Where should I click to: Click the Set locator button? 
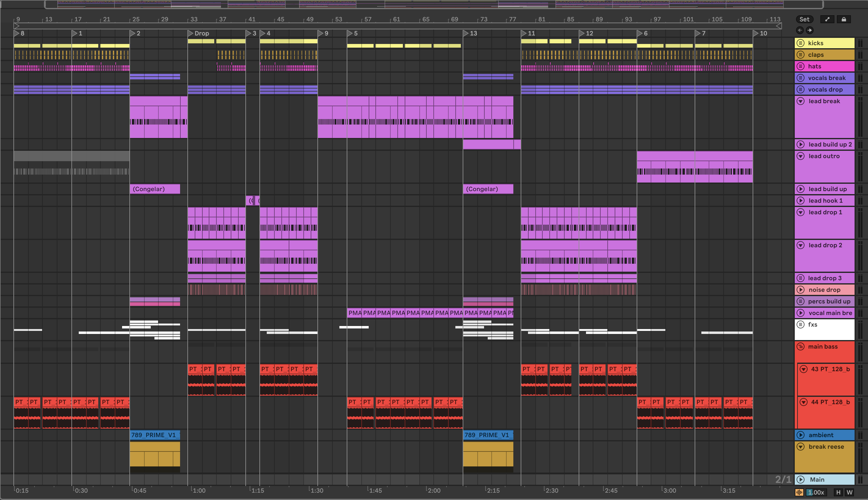point(804,19)
